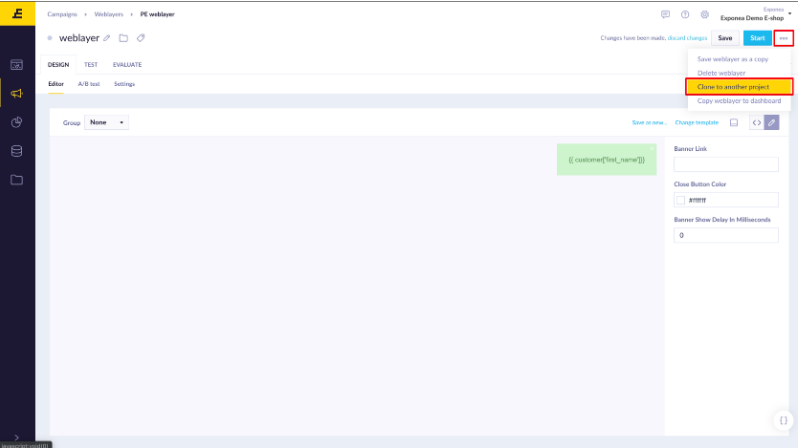Open the Settings sub-tab
The width and height of the screenshot is (798, 448).
124,84
